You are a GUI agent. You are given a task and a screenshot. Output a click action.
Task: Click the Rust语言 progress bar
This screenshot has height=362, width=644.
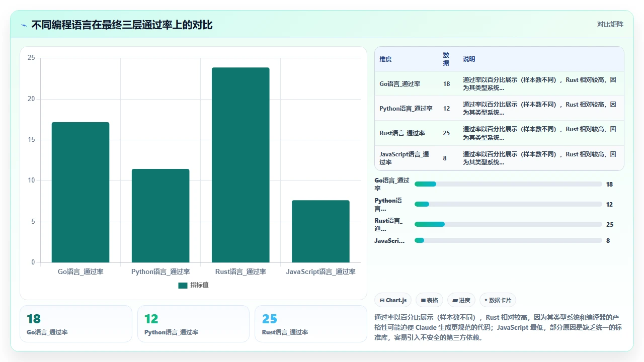(x=508, y=224)
